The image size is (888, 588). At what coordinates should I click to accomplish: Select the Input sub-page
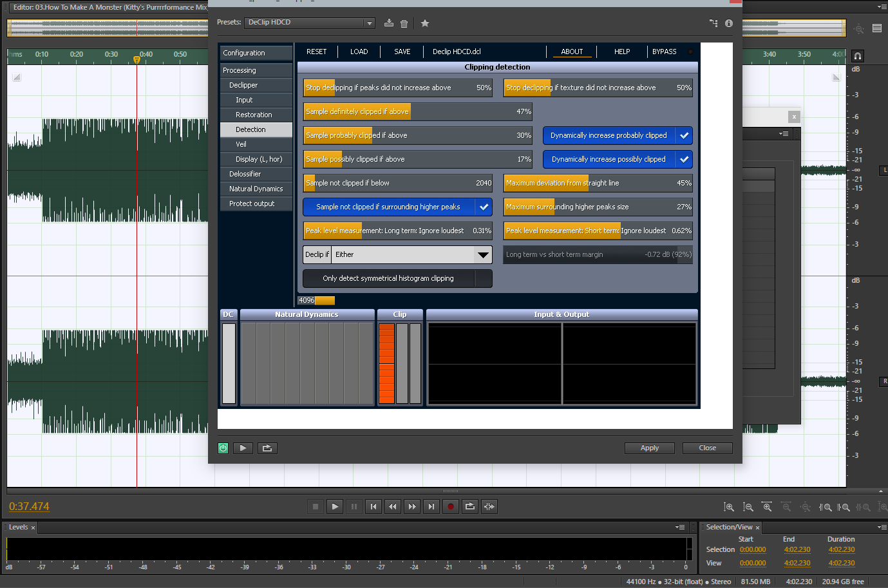(x=256, y=100)
